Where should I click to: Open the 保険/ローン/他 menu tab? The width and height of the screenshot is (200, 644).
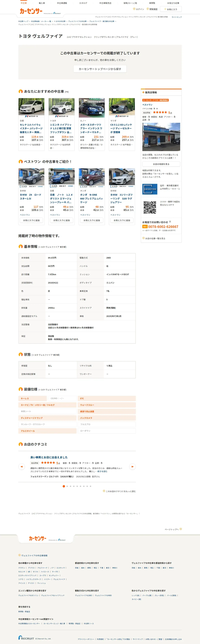(x=130, y=3)
